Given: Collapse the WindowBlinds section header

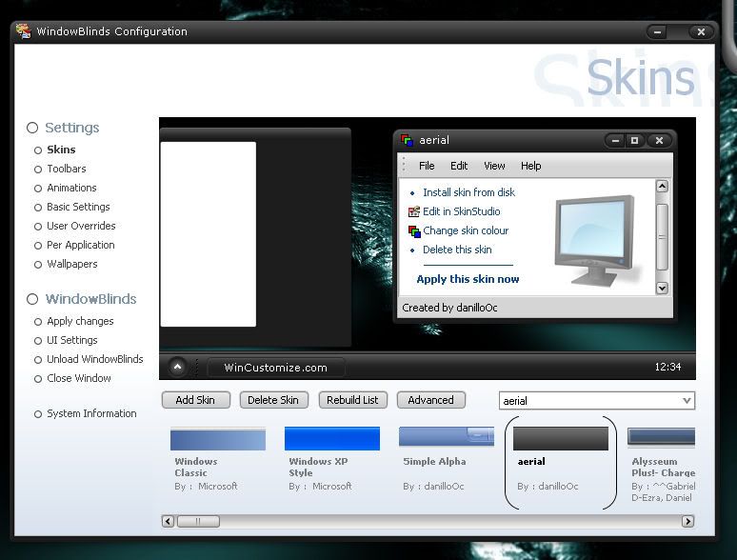Looking at the screenshot, I should pos(81,299).
